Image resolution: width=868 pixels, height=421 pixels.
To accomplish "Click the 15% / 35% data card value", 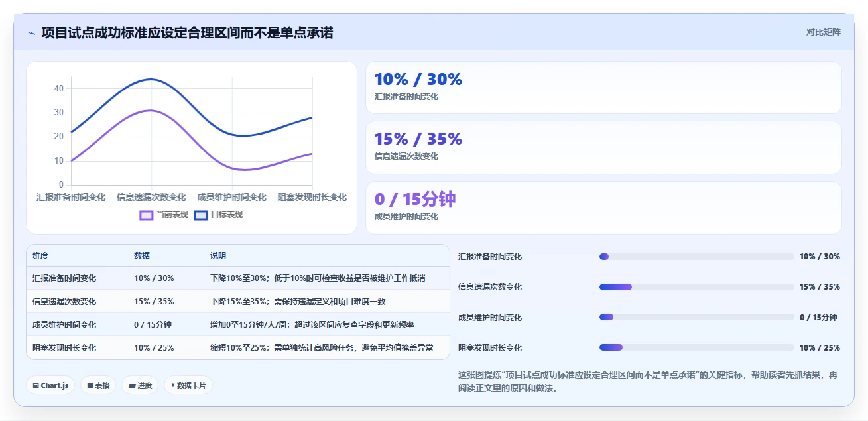I will (x=418, y=139).
